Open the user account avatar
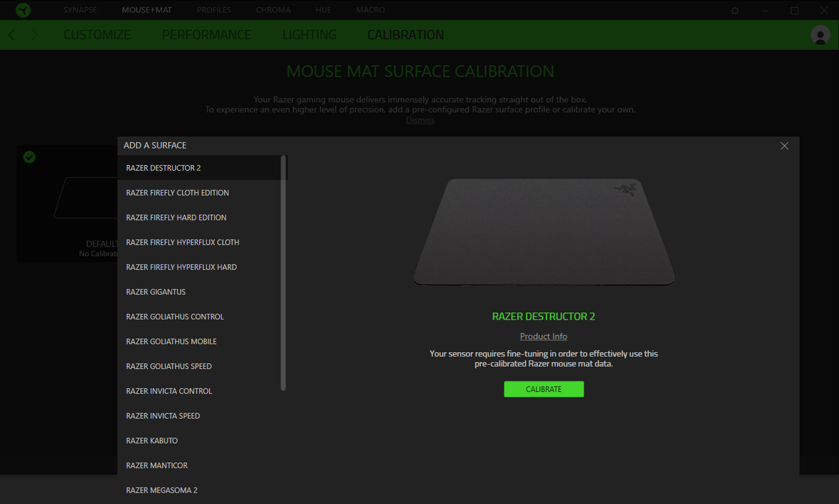The height and width of the screenshot is (504, 839). pos(820,35)
